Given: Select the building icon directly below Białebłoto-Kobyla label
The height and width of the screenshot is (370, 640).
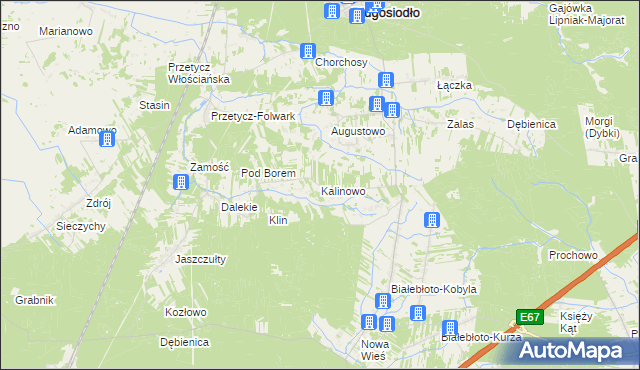Looking at the screenshot, I should (x=418, y=313).
